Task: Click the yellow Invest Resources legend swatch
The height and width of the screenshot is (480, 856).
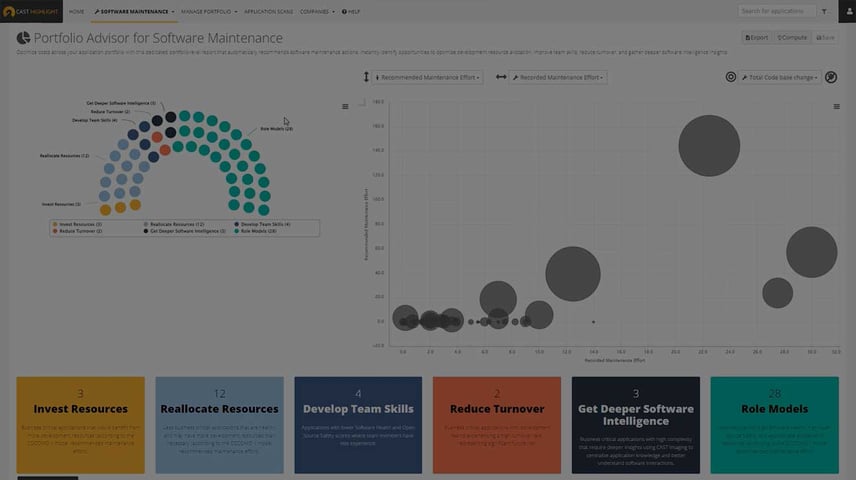Action: coord(55,224)
